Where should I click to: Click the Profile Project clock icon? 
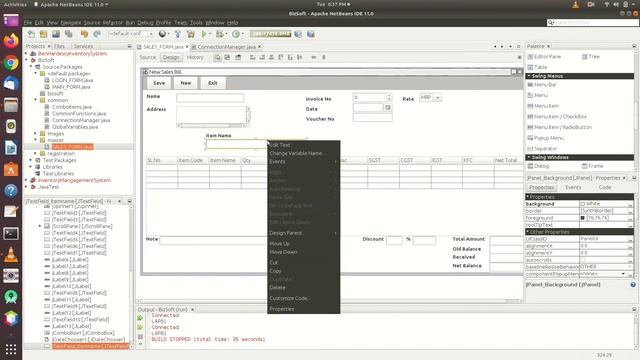(x=236, y=34)
